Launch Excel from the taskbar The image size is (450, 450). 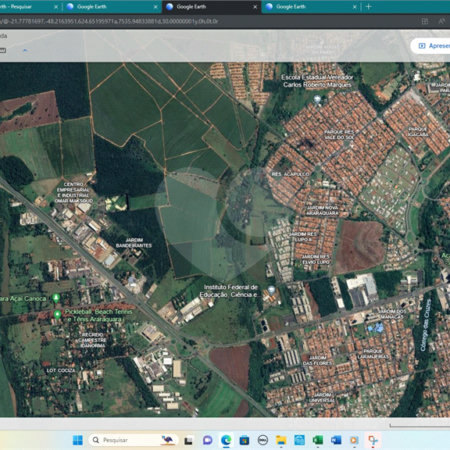point(317,440)
